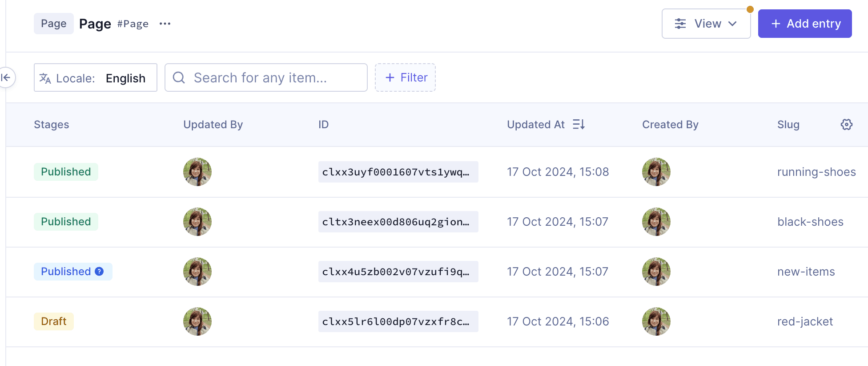Click the three-dots menu beside Page title
The image size is (868, 366).
165,24
